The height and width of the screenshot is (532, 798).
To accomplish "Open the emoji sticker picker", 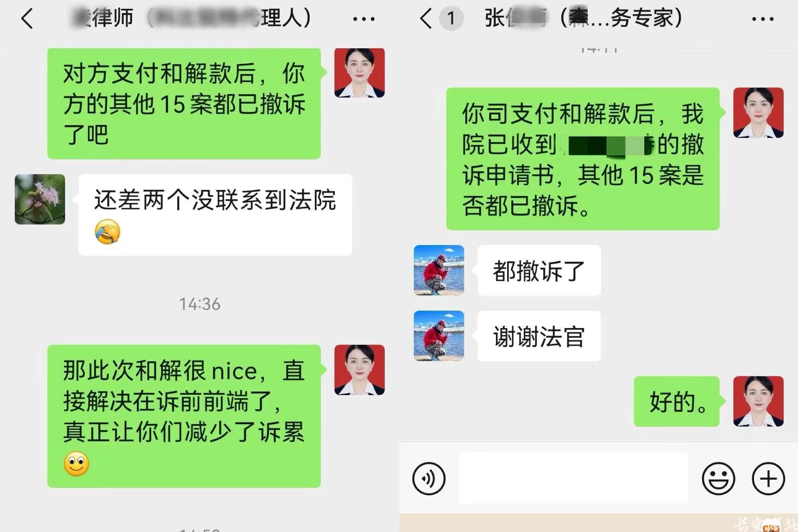I will coord(718,479).
